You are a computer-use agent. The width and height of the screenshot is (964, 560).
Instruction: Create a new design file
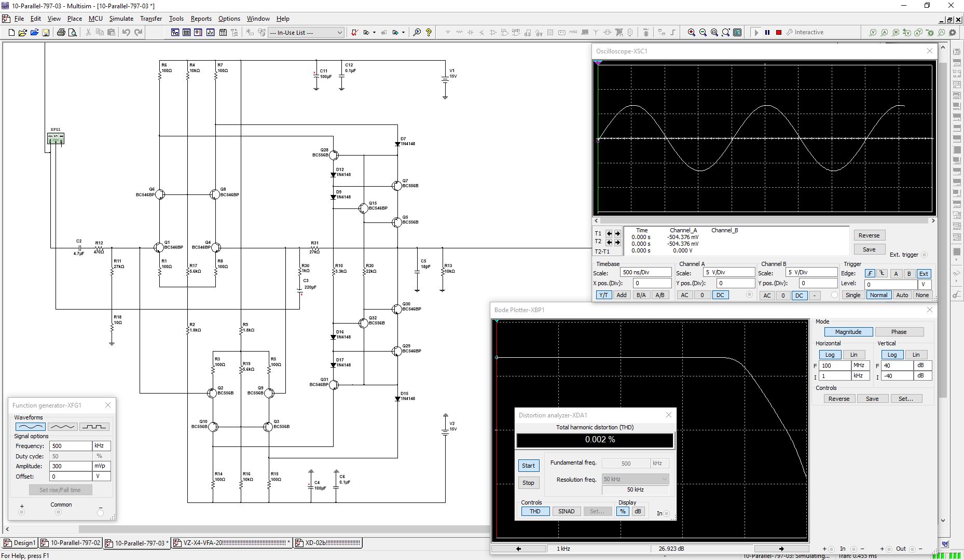click(11, 32)
